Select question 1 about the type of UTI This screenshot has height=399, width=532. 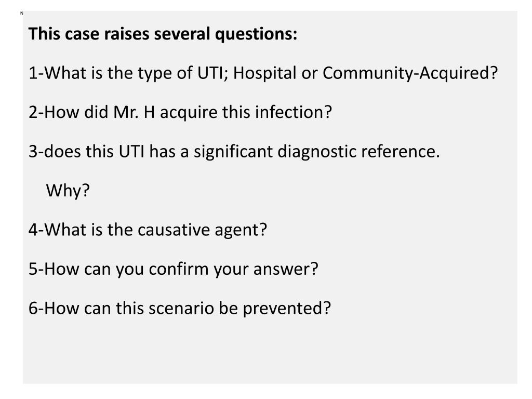(x=263, y=73)
